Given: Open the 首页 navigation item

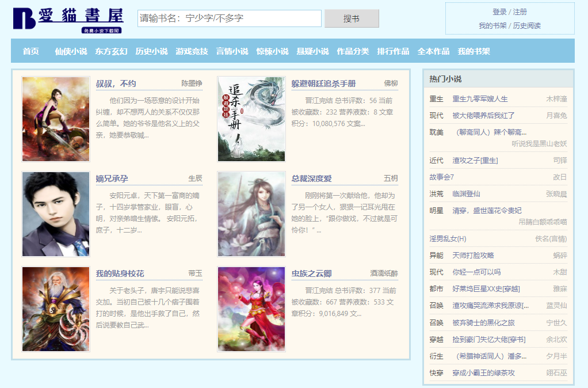Looking at the screenshot, I should point(30,51).
